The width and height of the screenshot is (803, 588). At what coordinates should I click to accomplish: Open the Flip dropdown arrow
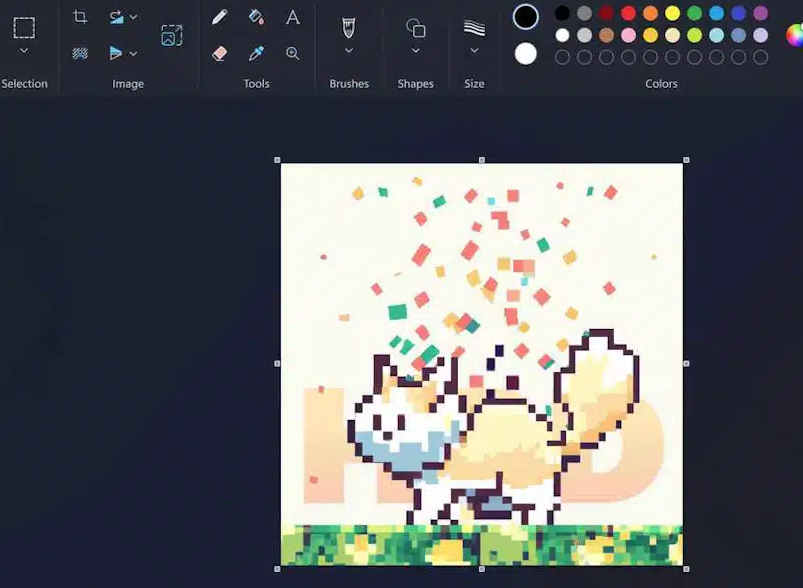(133, 53)
